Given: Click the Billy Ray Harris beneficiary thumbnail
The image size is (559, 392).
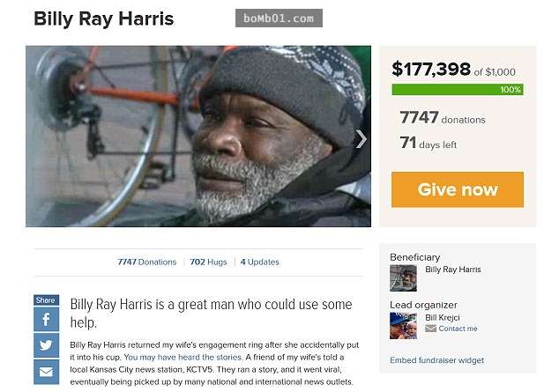Looking at the screenshot, I should 403,278.
